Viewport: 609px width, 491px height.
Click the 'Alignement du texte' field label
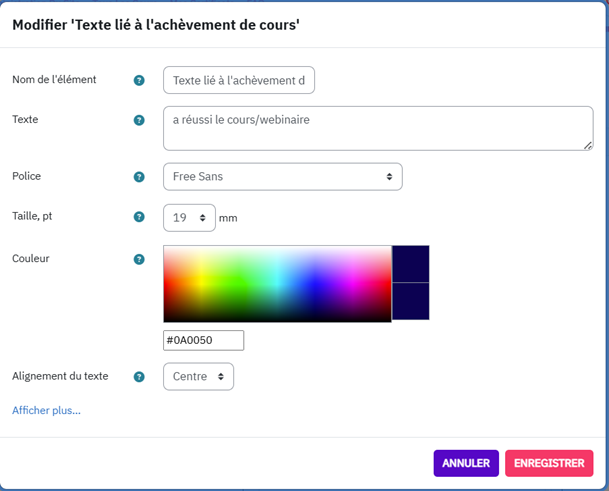click(x=60, y=377)
